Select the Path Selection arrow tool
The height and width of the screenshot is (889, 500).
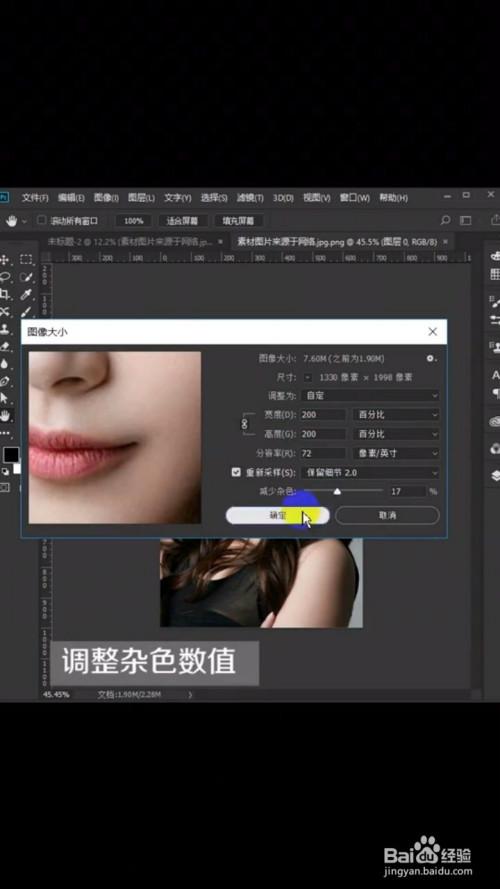[5, 398]
